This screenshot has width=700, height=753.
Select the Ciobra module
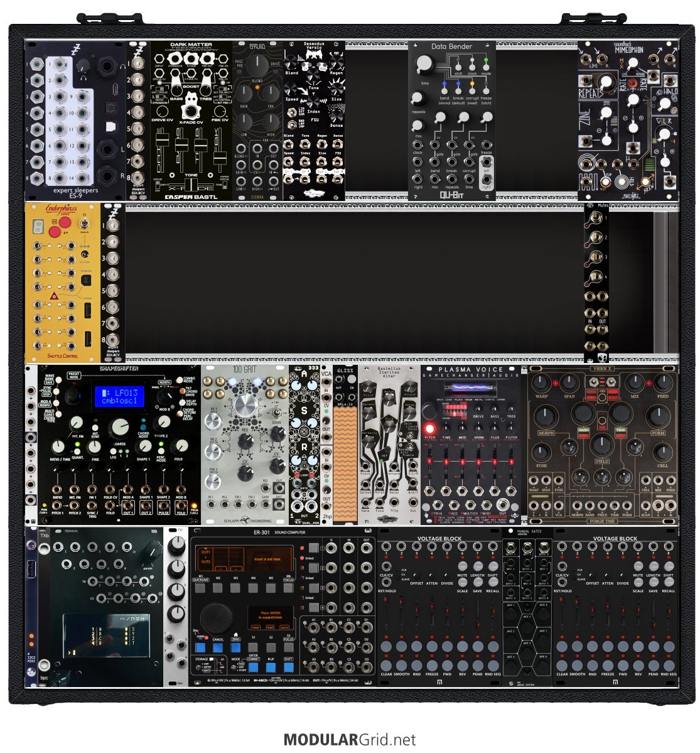click(x=258, y=121)
